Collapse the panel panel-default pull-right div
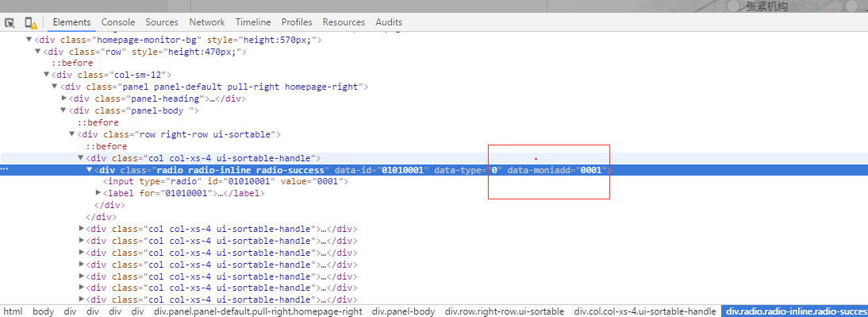This screenshot has width=868, height=317. point(55,87)
